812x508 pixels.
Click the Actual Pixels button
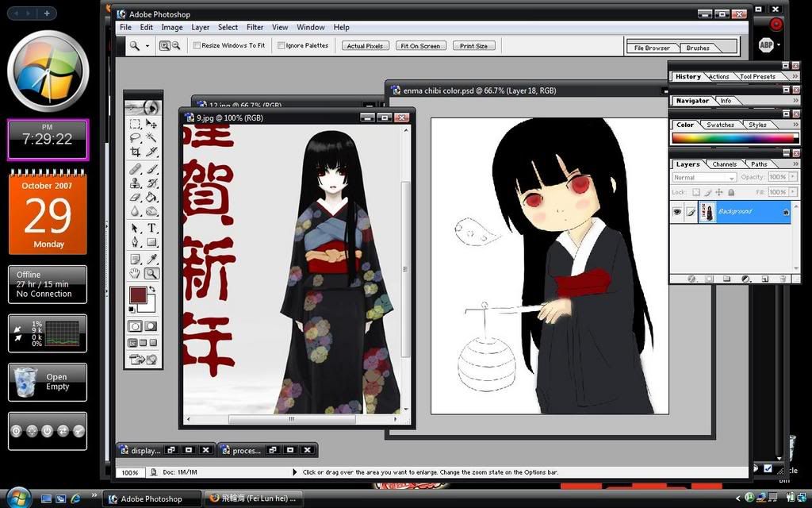coord(365,45)
